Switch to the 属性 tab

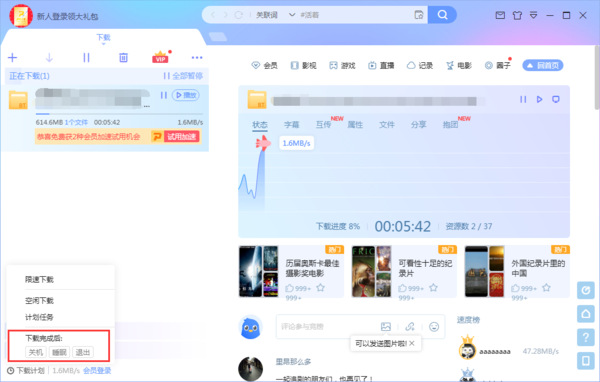[x=355, y=124]
